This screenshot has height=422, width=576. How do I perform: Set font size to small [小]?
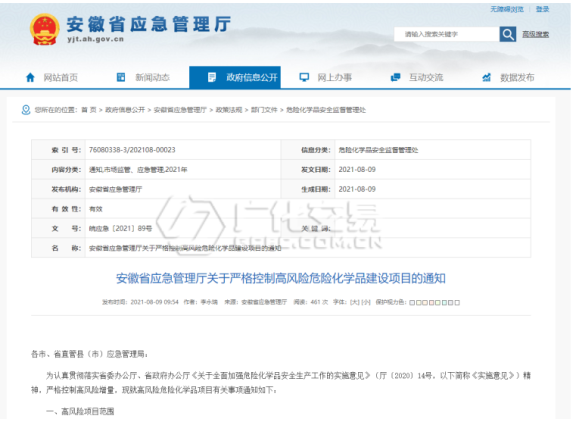click(x=366, y=302)
